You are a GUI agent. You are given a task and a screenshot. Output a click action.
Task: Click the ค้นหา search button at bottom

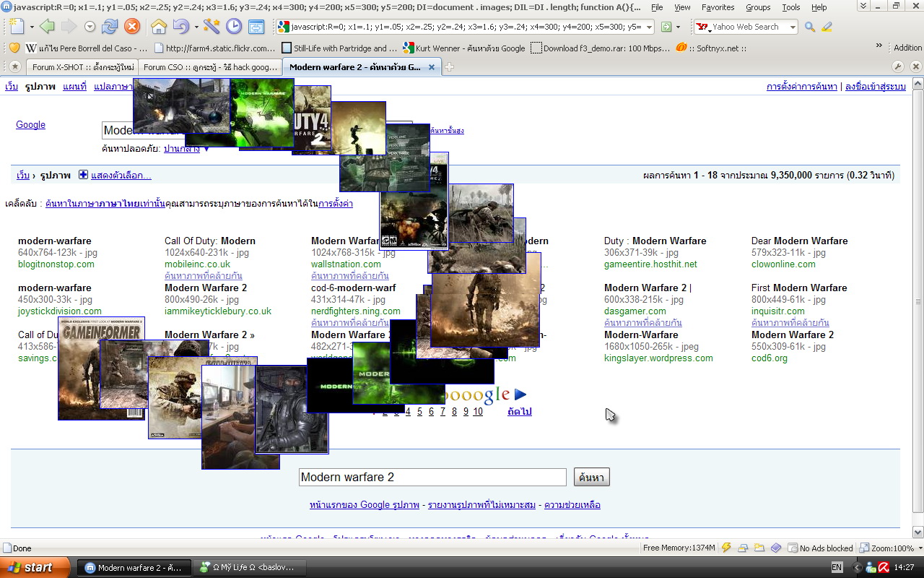point(592,478)
